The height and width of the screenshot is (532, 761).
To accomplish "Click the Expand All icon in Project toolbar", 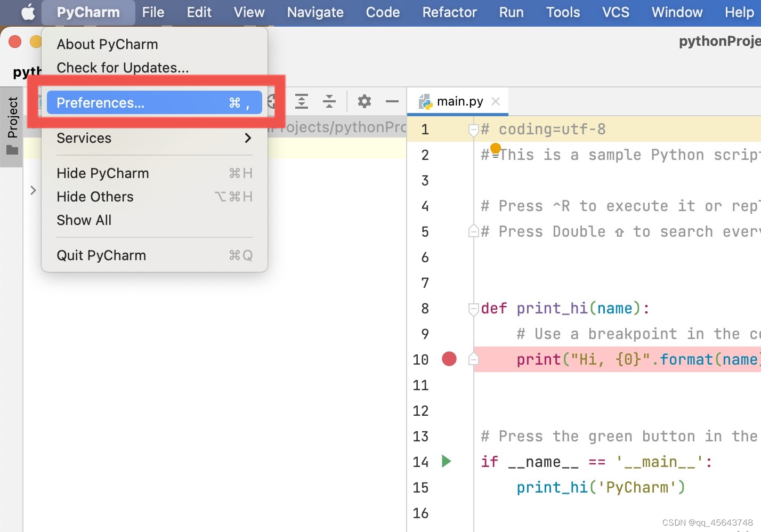I will click(x=302, y=101).
